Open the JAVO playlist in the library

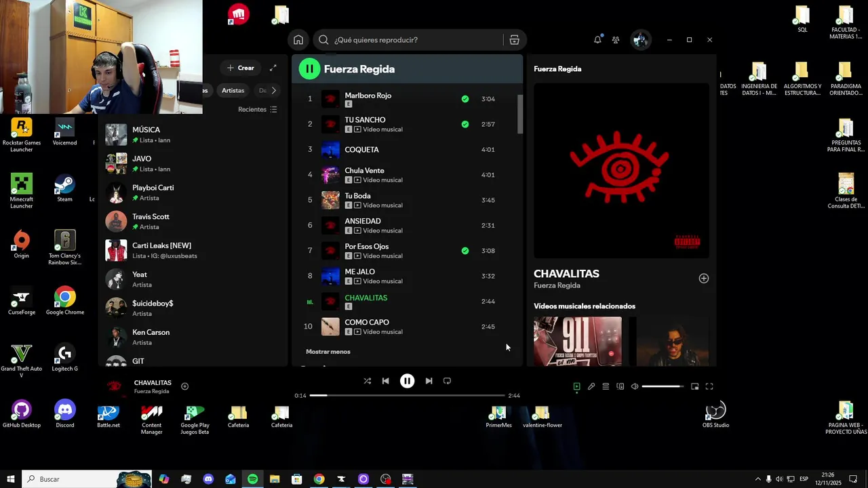(193, 163)
